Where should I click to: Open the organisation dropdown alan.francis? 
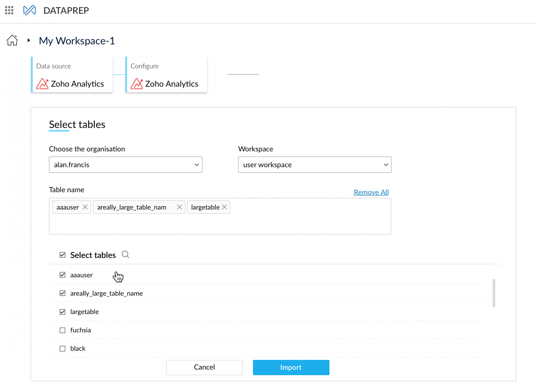click(125, 165)
